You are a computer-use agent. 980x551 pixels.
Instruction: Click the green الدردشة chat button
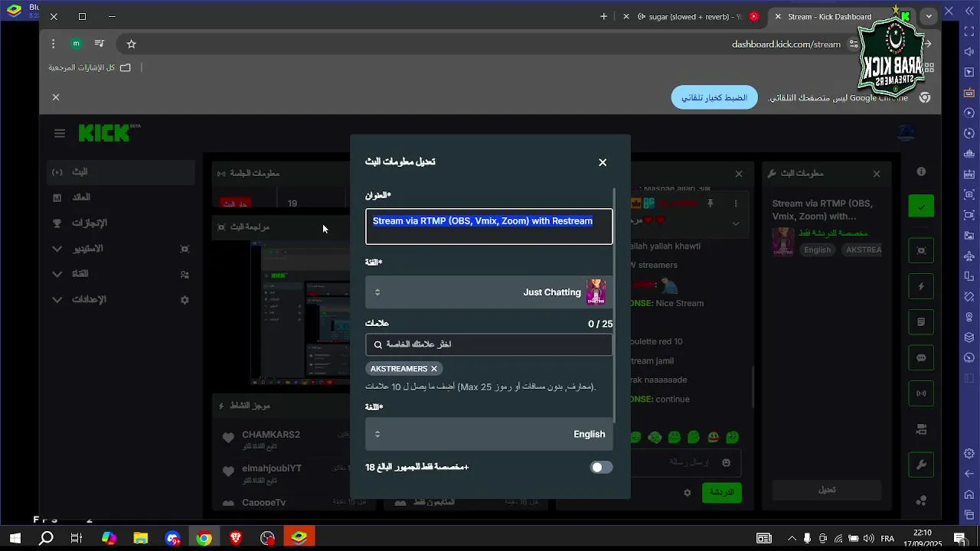(722, 492)
